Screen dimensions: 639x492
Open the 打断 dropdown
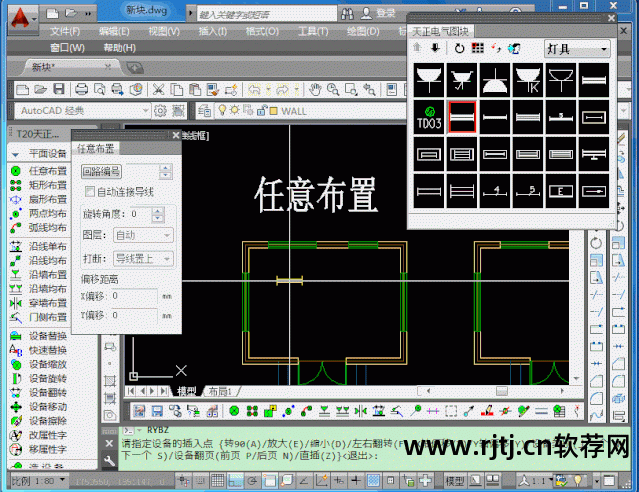click(x=143, y=258)
